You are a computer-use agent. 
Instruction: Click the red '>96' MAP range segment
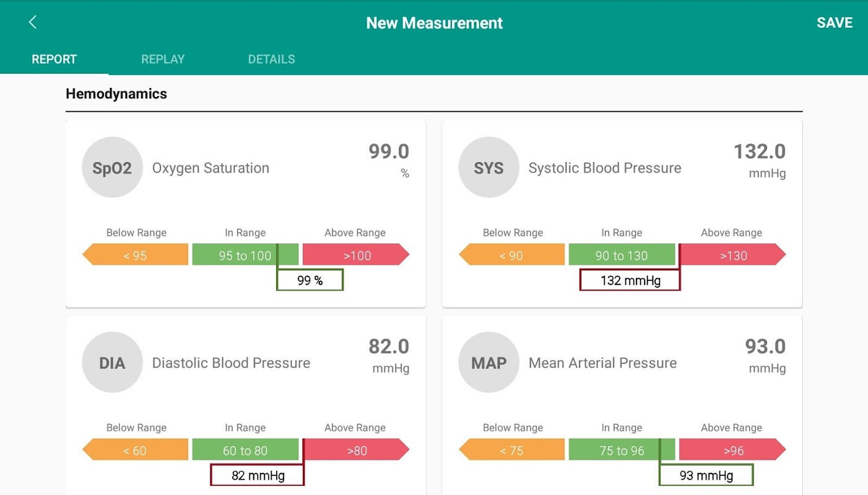[732, 450]
